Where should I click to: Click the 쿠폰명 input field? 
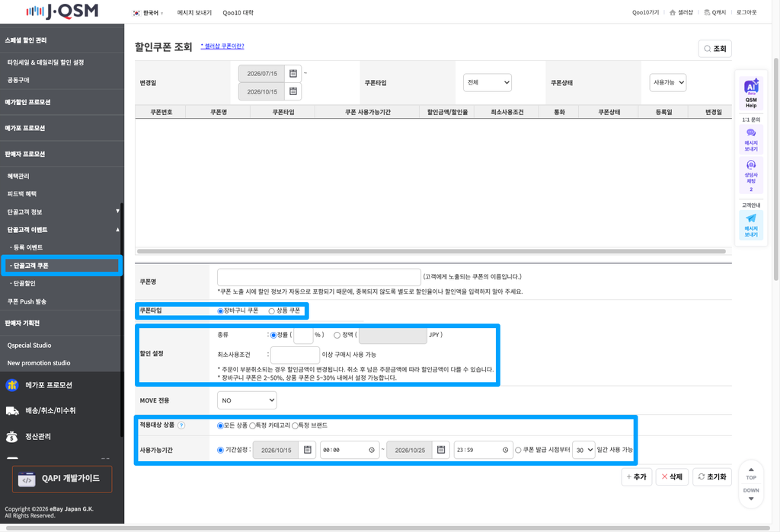pos(319,277)
